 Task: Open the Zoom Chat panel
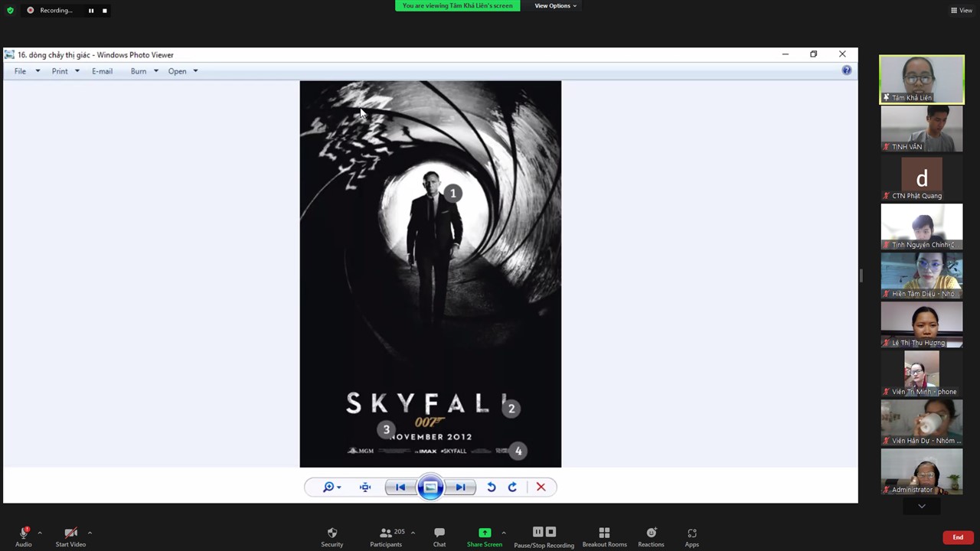[439, 536]
